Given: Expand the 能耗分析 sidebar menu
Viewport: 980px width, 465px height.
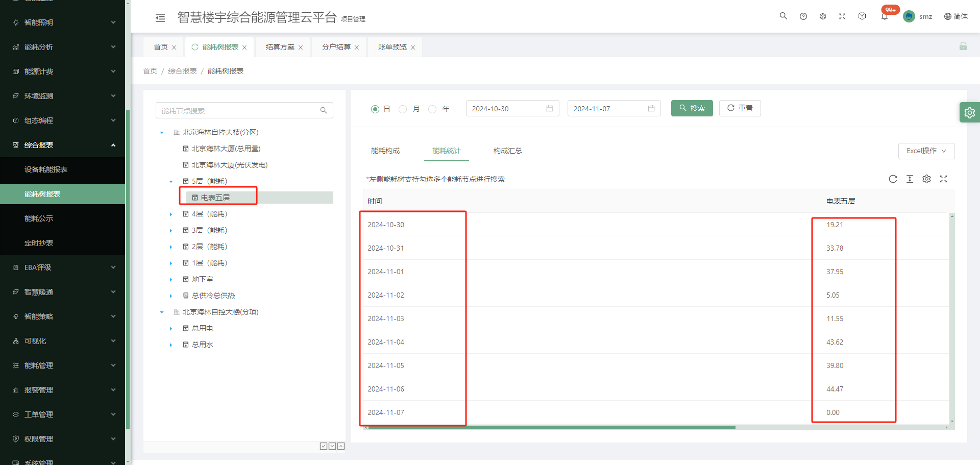Looking at the screenshot, I should 62,47.
